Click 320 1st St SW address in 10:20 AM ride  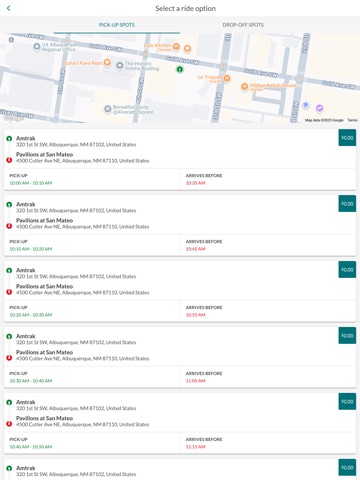point(76,277)
